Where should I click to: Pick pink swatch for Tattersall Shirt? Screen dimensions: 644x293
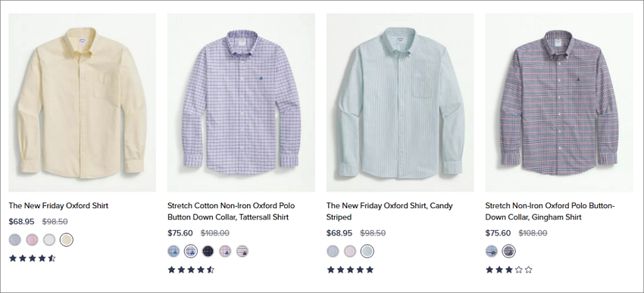pyautogui.click(x=225, y=251)
